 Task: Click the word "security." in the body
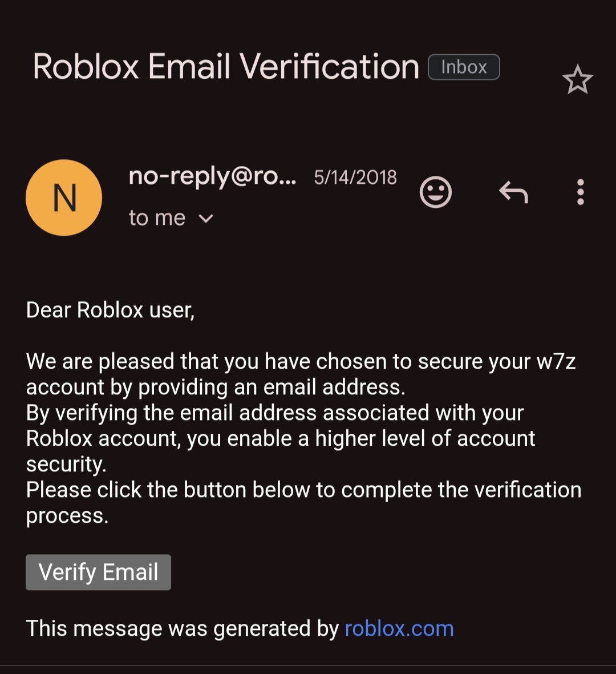(66, 464)
